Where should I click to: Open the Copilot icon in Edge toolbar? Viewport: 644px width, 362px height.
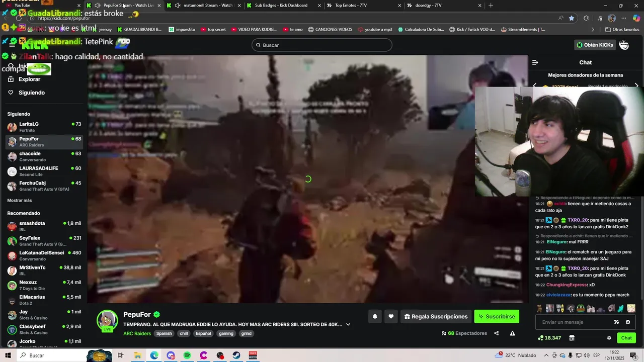click(x=636, y=18)
